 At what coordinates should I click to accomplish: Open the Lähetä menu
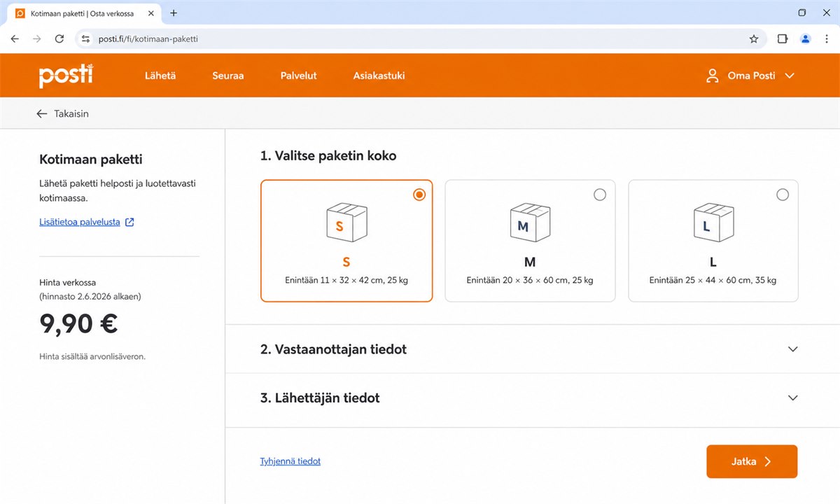tap(160, 76)
